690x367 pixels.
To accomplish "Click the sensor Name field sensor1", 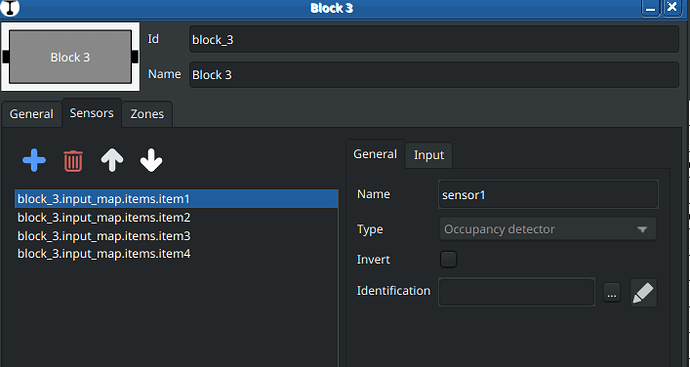I will coord(548,194).
